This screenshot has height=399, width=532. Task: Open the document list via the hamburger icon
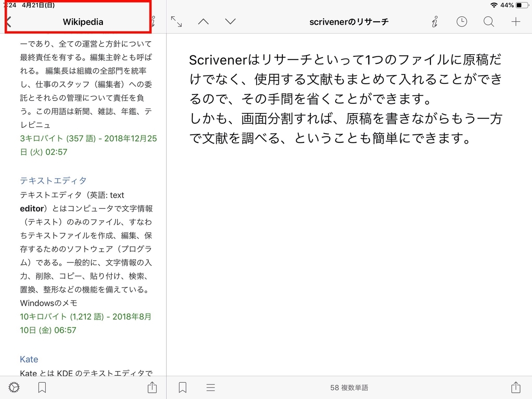tap(209, 387)
